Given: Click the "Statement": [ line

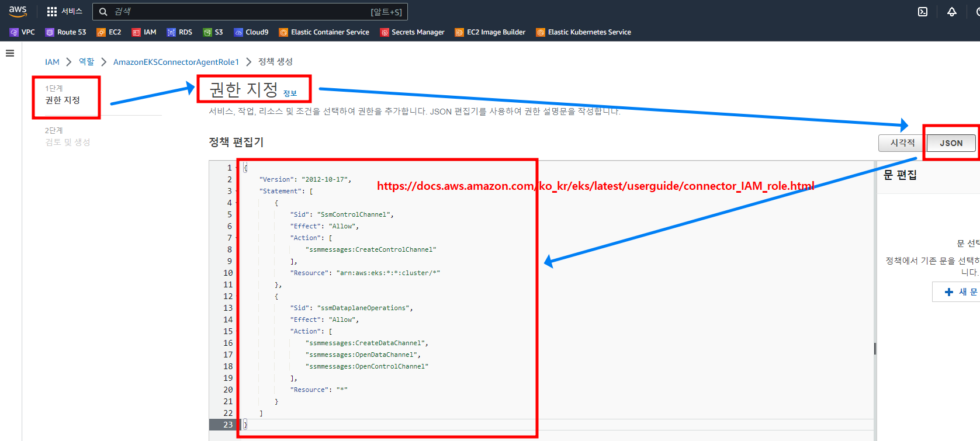Looking at the screenshot, I should tap(286, 191).
